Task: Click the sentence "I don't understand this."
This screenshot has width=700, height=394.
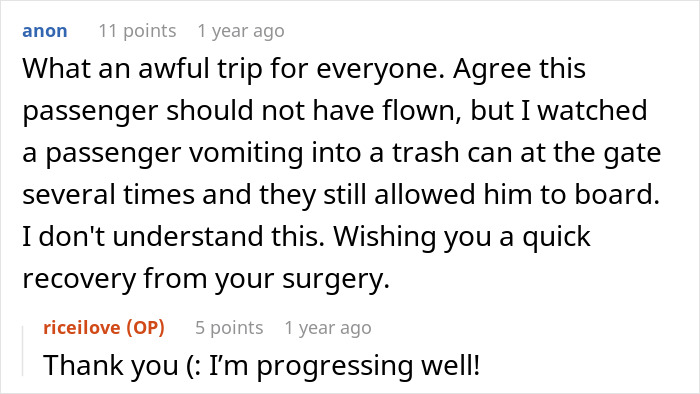Action: coord(173,237)
